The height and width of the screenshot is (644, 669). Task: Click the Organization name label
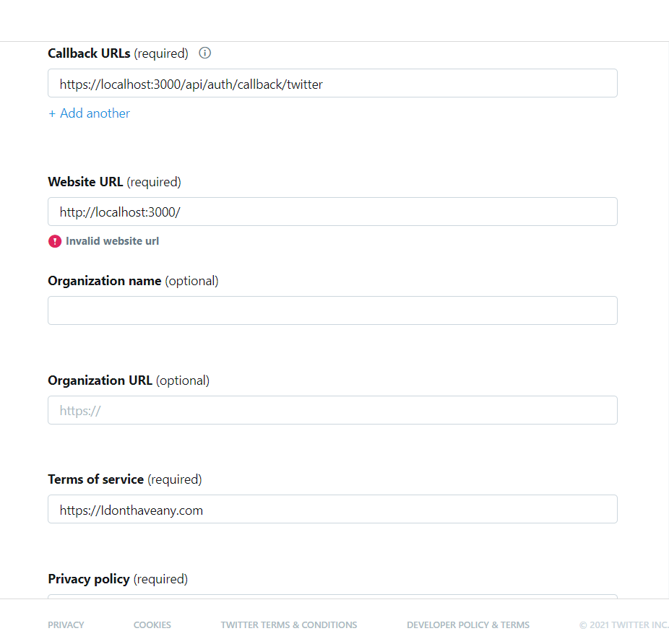[x=105, y=281]
